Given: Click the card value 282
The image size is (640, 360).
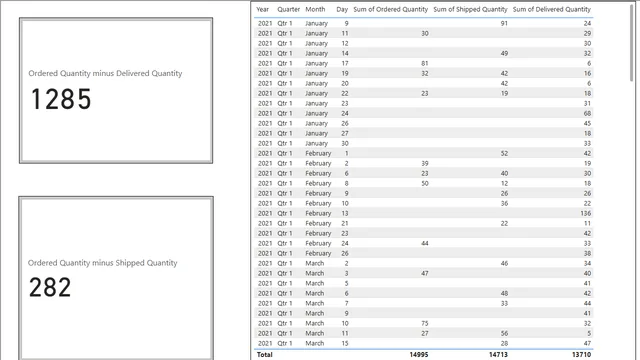Looking at the screenshot, I should pos(50,287).
